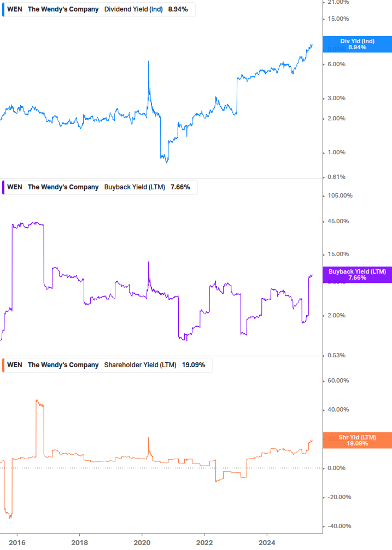Click the 8.94% value in dividend yield legend
The image size is (392, 550).
(178, 9)
